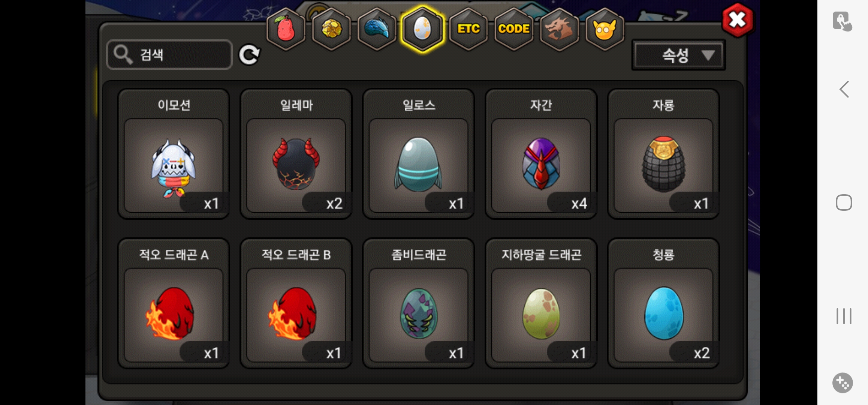Select the 좀비드래곤 egg item

click(x=419, y=303)
